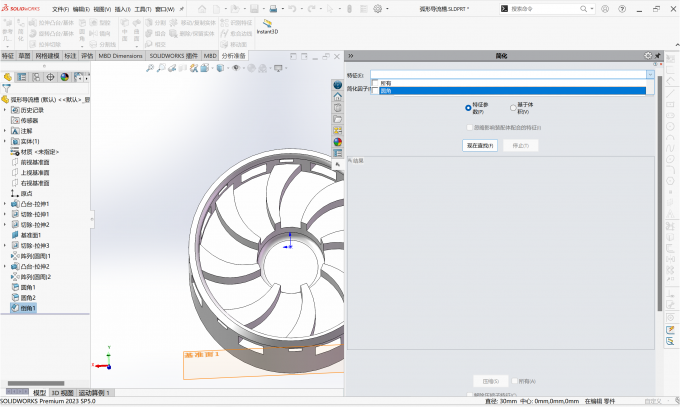Image resolution: width=680 pixels, height=407 pixels.
Task: Check the 所有 checkbox in dropdown list
Action: pos(375,83)
